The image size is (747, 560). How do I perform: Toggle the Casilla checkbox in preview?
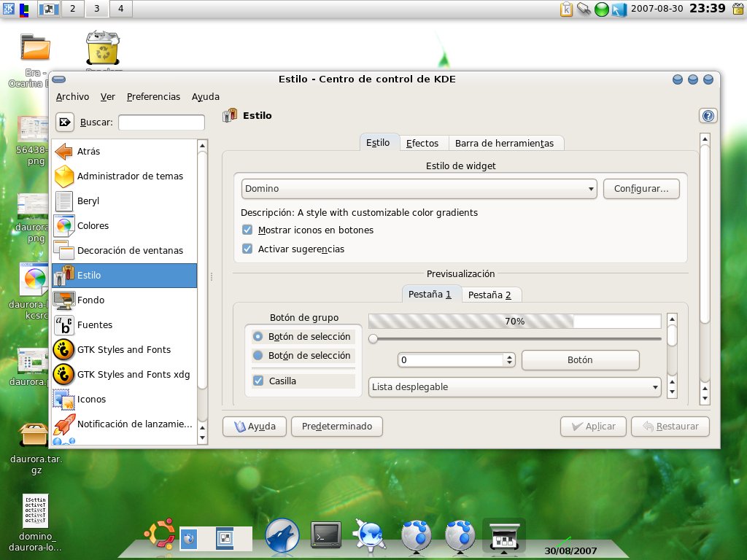point(258,381)
